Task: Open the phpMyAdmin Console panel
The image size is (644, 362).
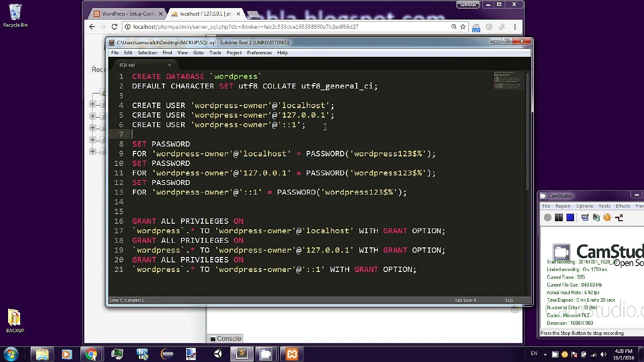Action: click(225, 338)
